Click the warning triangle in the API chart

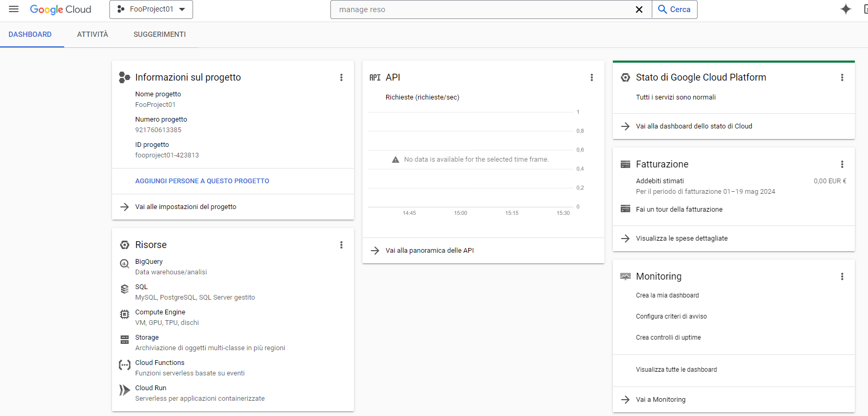click(396, 160)
